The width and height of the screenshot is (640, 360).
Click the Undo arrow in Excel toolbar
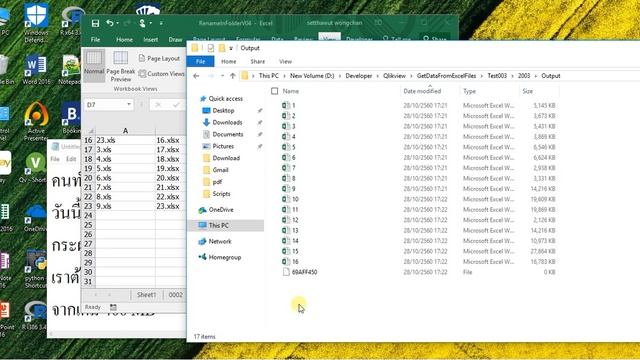(110, 23)
